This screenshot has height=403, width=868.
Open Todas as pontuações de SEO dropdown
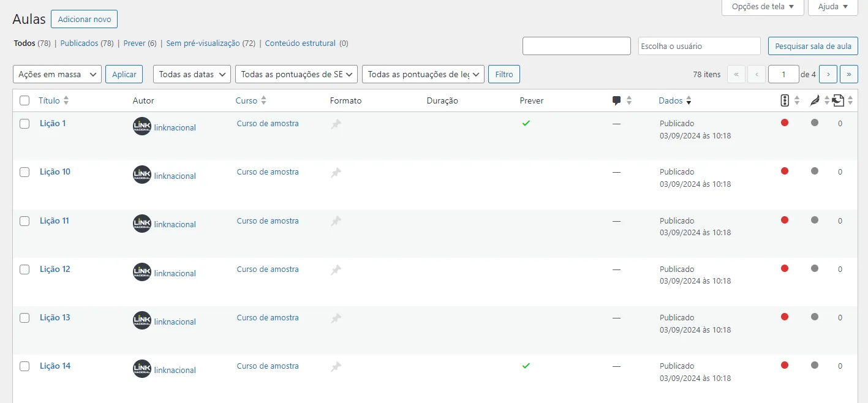[x=296, y=74]
